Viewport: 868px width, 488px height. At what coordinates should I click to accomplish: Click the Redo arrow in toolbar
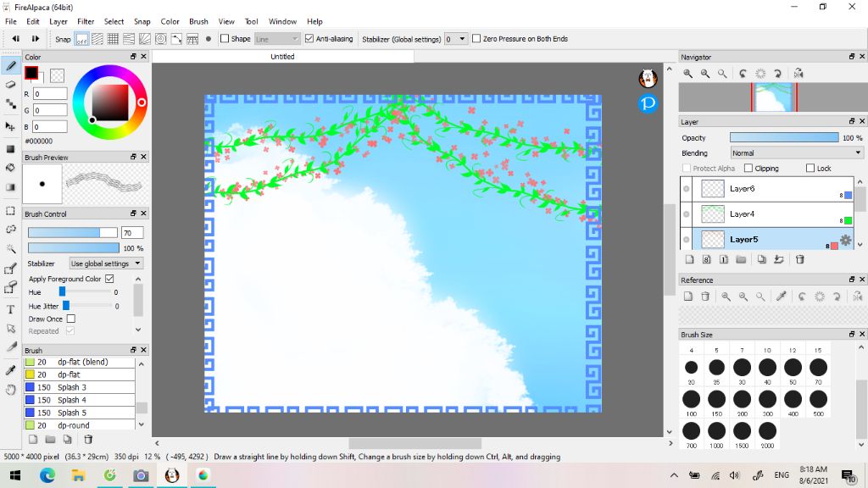35,39
